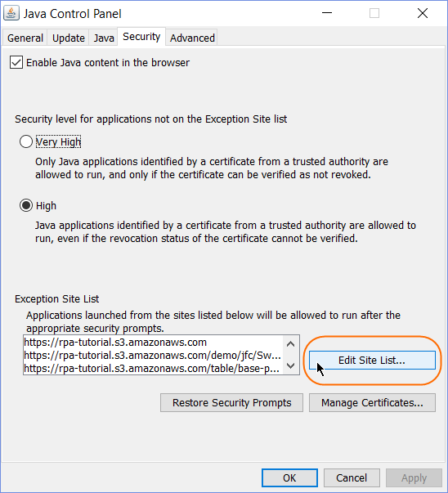Image resolution: width=448 pixels, height=493 pixels.
Task: Select the Very High security level
Action: click(26, 141)
